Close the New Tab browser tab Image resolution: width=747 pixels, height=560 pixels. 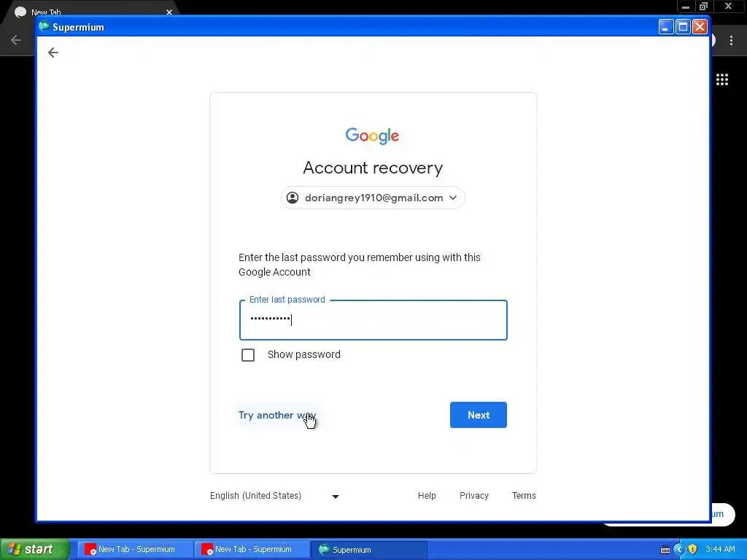tap(169, 12)
